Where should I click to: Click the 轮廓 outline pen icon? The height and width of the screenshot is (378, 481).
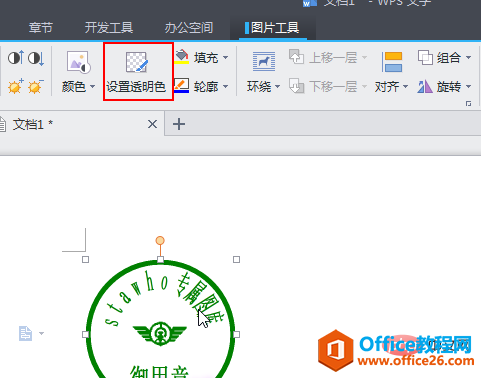(182, 86)
